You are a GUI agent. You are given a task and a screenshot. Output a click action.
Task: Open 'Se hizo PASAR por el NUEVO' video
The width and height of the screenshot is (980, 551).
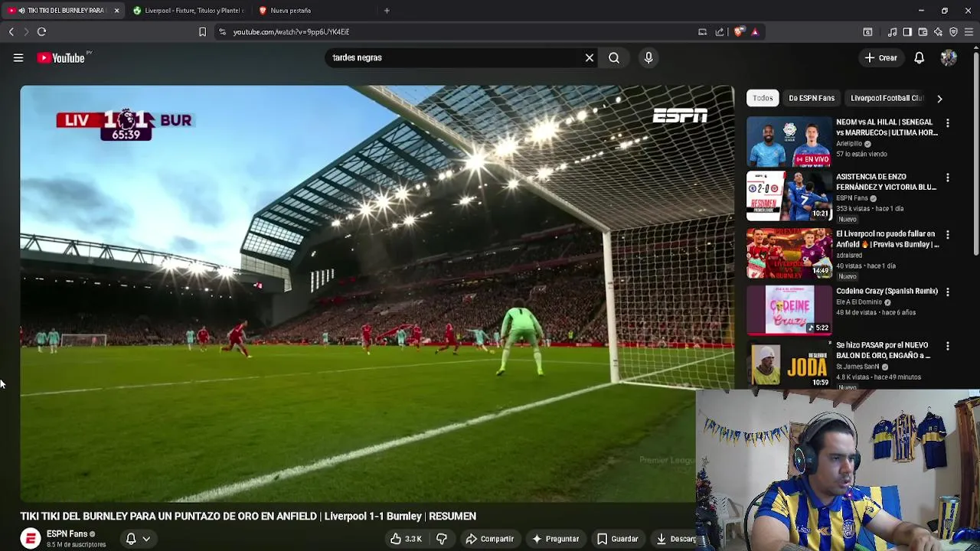(x=883, y=350)
